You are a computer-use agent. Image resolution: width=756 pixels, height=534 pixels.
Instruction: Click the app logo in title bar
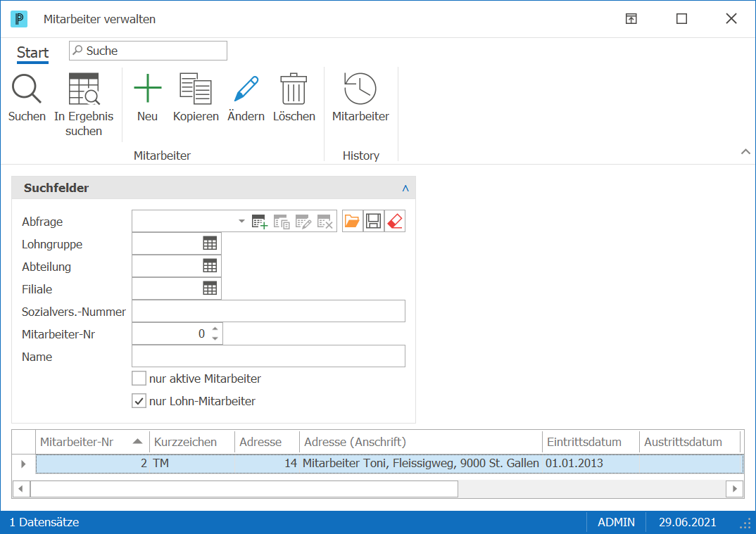(x=19, y=19)
